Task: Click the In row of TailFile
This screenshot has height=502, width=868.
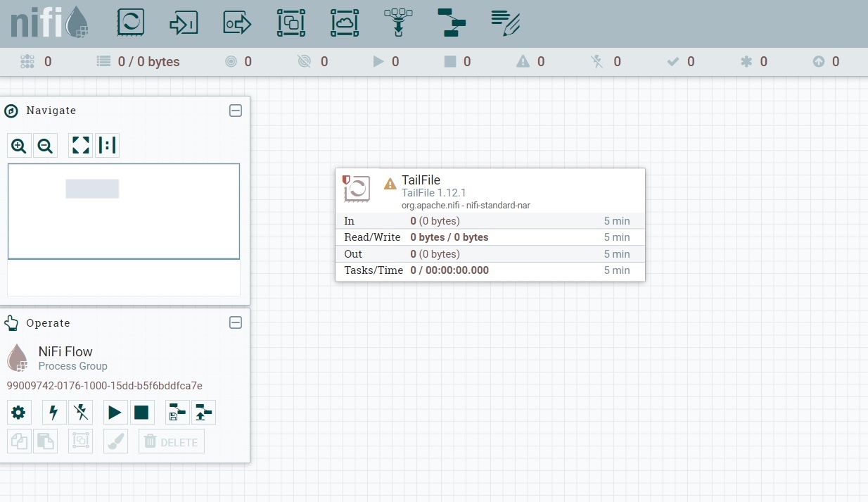Action: [490, 221]
